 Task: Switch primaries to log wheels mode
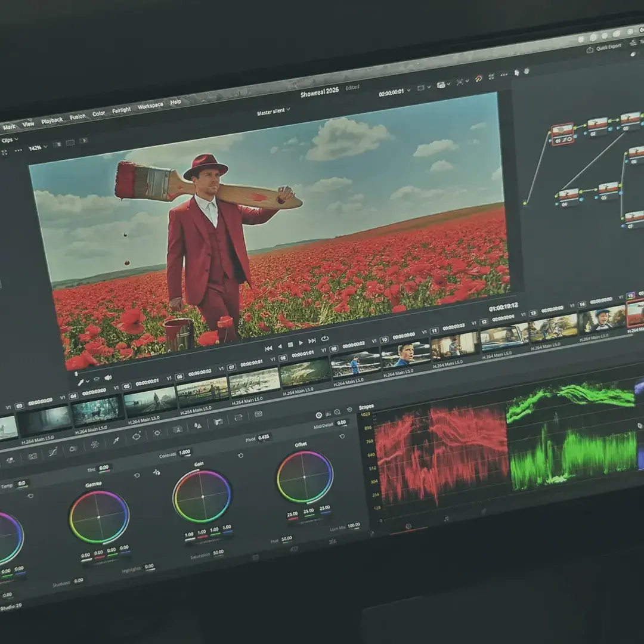(337, 411)
